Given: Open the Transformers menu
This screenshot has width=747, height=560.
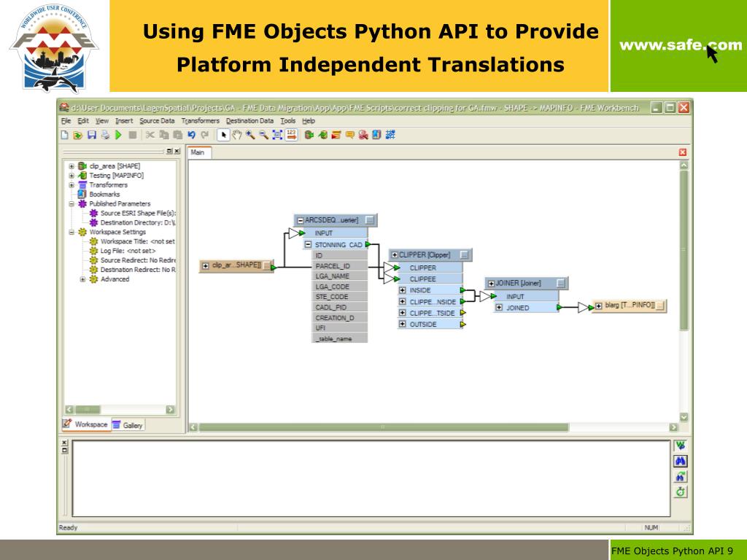Looking at the screenshot, I should [x=200, y=121].
